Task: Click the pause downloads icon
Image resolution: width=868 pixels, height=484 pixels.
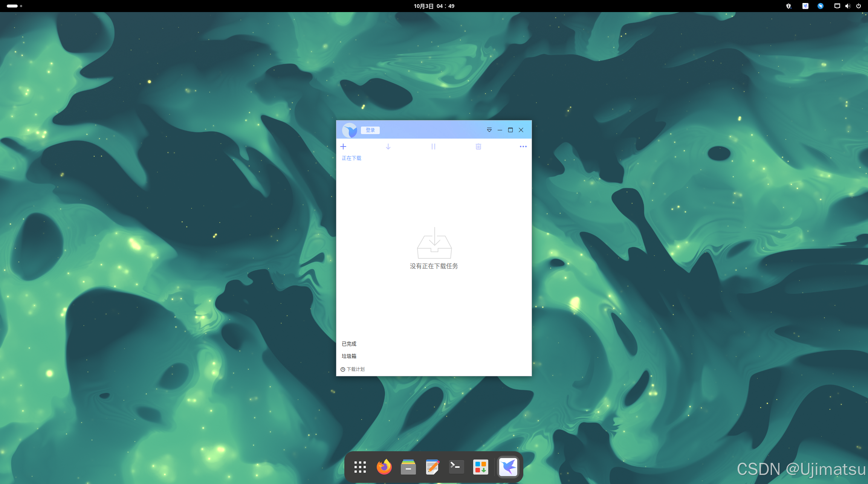Action: click(x=433, y=147)
